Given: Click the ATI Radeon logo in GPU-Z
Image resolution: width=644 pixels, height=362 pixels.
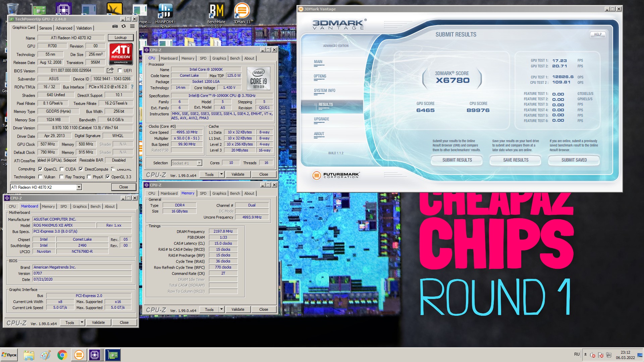Looking at the screenshot, I should pyautogui.click(x=121, y=54).
